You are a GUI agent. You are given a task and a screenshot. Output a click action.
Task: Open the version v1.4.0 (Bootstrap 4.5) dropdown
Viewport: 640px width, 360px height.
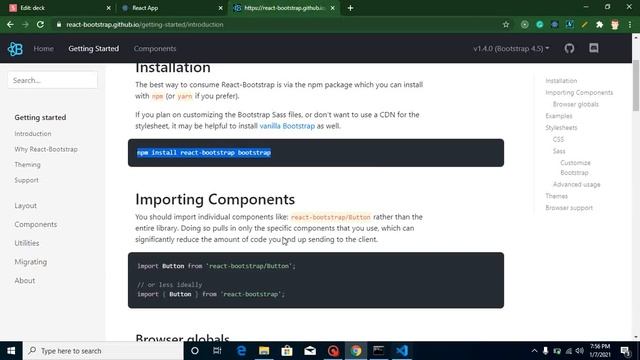tap(511, 49)
